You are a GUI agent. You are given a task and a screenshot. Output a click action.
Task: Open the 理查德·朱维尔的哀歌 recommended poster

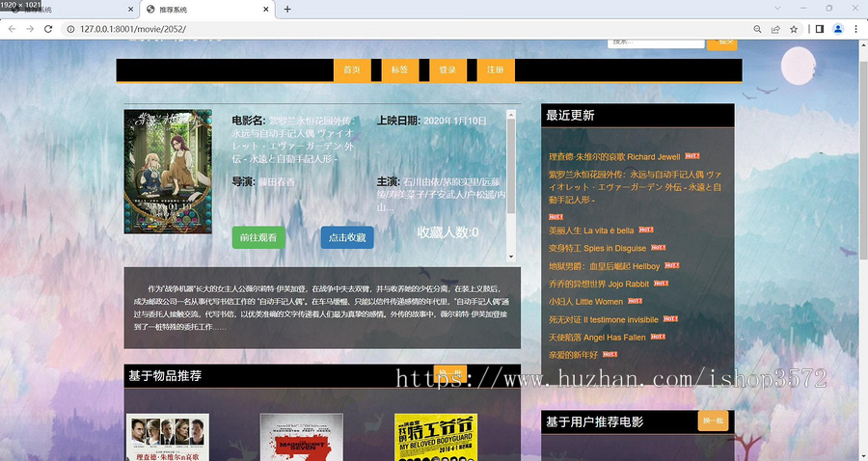[x=168, y=437]
